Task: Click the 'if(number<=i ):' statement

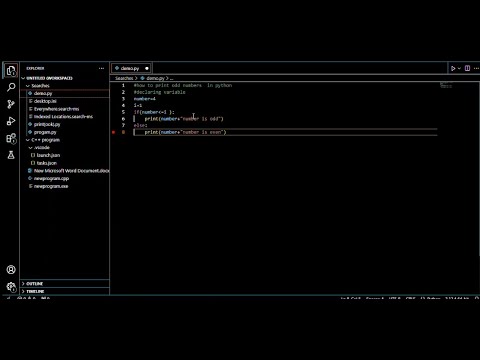Action: point(154,112)
